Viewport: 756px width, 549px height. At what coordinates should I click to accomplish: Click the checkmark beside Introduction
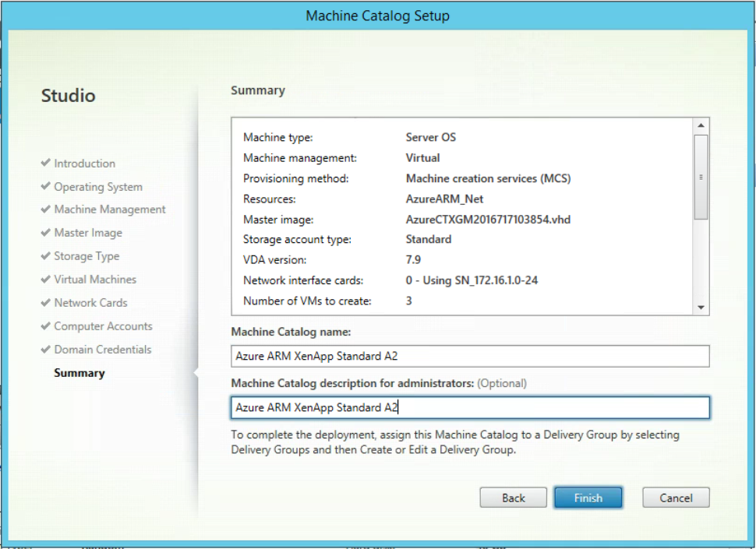click(46, 163)
